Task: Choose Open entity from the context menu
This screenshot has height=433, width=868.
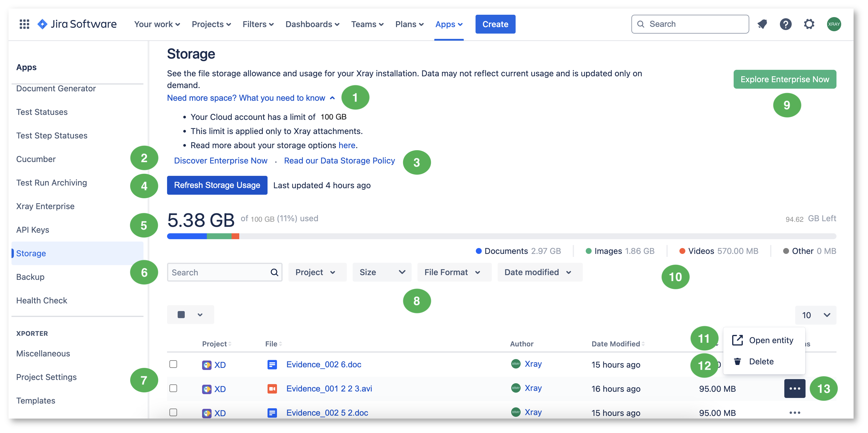Action: [x=763, y=340]
